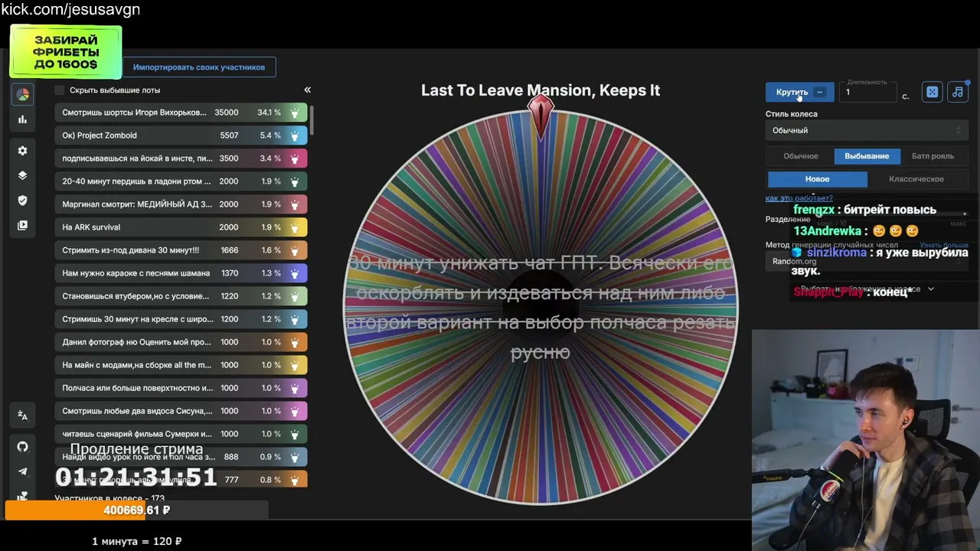Click the Длительность duration input field
This screenshot has height=551, width=980.
pyautogui.click(x=867, y=92)
